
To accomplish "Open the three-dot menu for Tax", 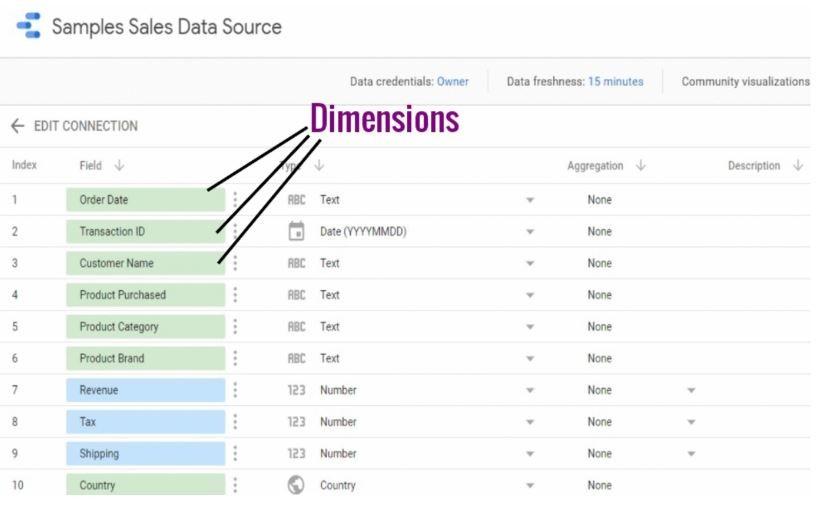I will tap(235, 421).
